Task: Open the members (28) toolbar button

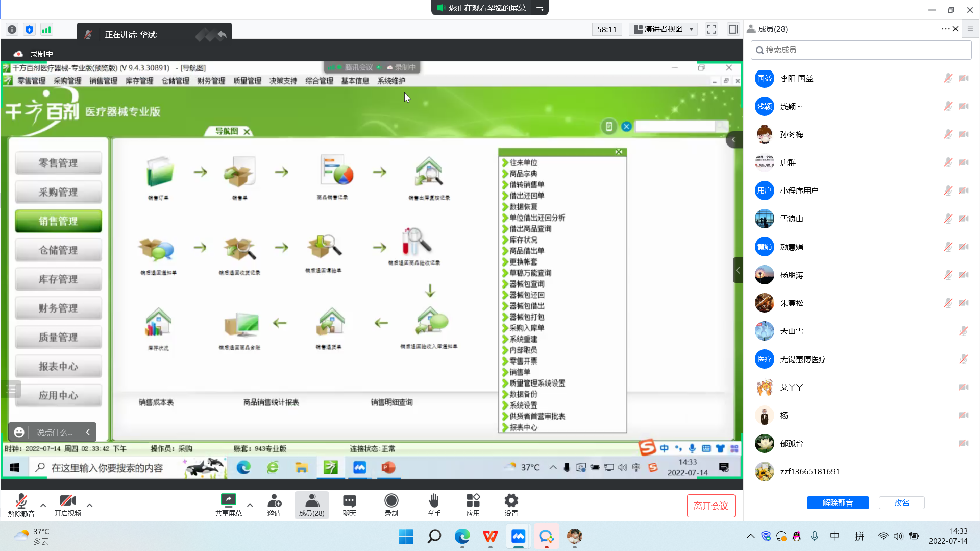Action: (312, 505)
